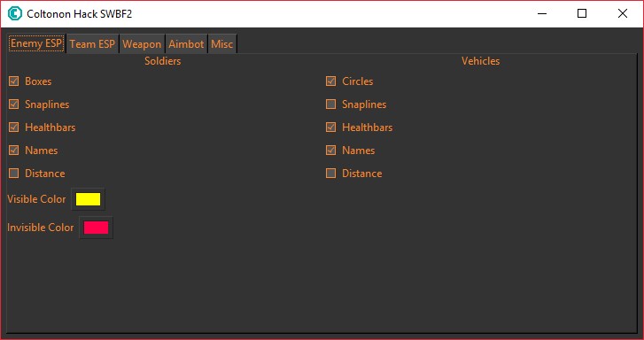
Task: Select the Aimbot tab
Action: 186,44
